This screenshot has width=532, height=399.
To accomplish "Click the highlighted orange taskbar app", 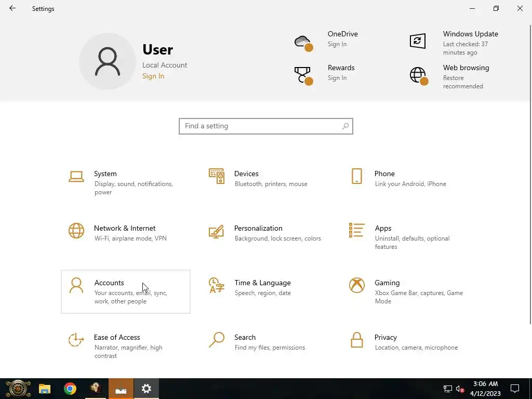I will 121,389.
